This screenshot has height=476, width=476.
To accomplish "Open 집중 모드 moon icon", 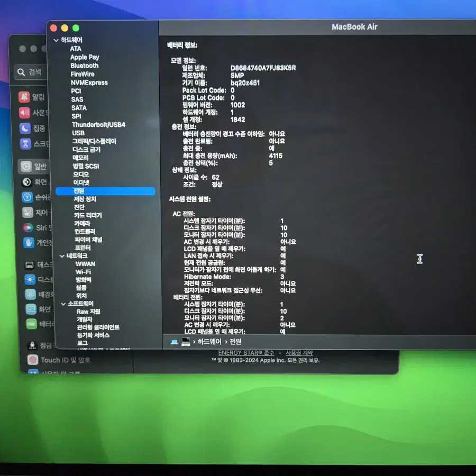I will click(x=25, y=129).
